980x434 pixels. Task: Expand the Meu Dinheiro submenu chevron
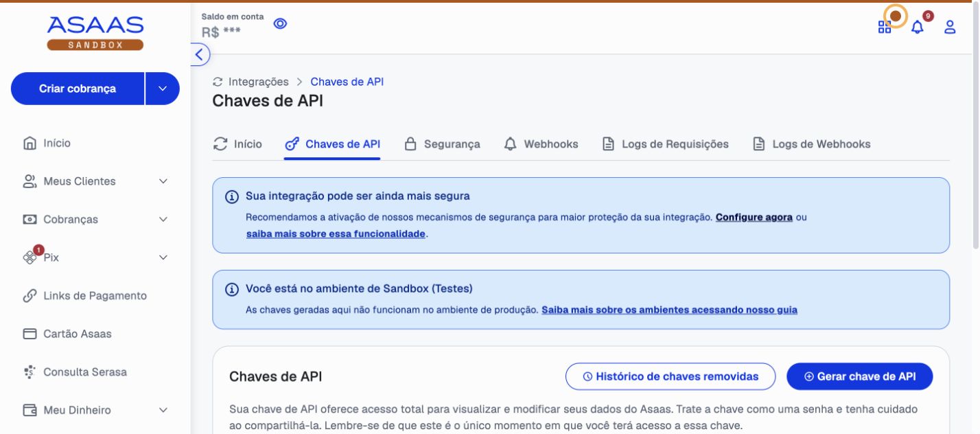(163, 410)
